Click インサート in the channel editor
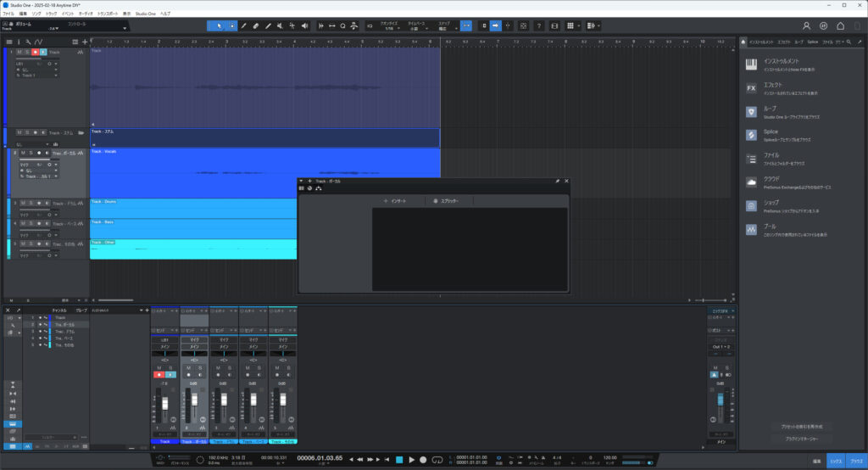868x470 pixels. click(395, 201)
